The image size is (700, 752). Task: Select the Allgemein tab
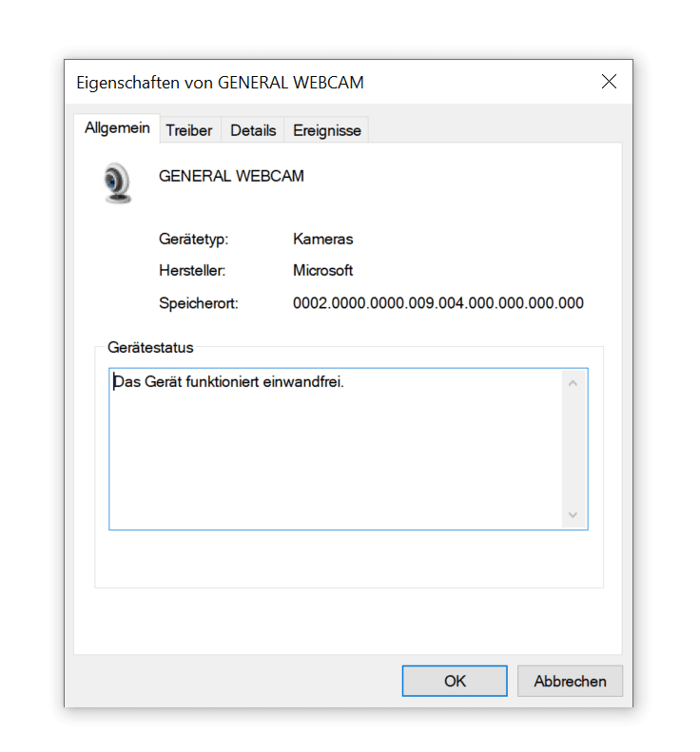[x=117, y=128]
